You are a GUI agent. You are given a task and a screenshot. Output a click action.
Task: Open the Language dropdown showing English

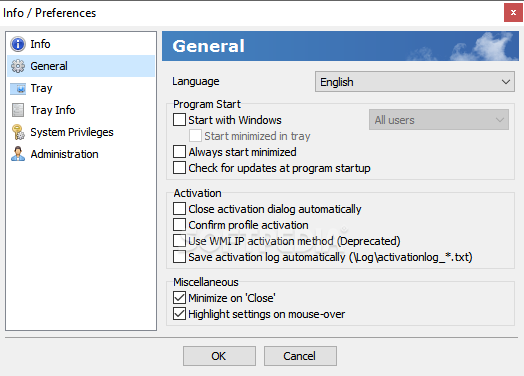(415, 82)
